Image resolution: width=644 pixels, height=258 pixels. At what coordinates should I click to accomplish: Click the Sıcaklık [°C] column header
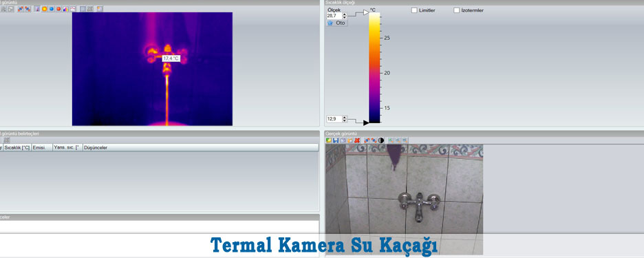point(17,147)
